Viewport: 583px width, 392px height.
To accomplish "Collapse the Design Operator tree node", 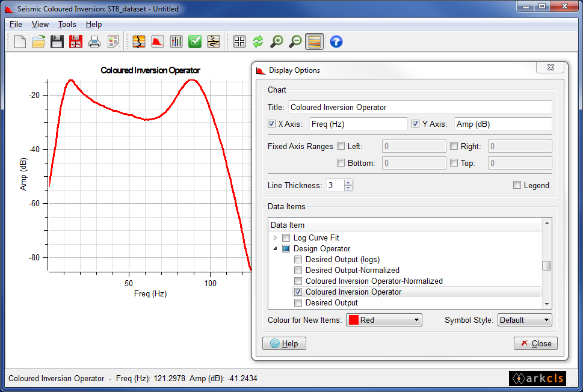I will tap(275, 248).
